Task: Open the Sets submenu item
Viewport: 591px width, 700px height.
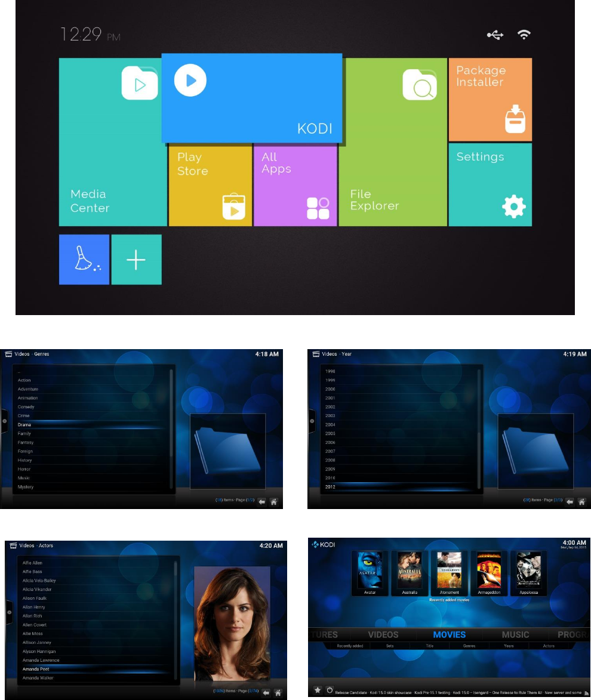Action: pyautogui.click(x=390, y=646)
